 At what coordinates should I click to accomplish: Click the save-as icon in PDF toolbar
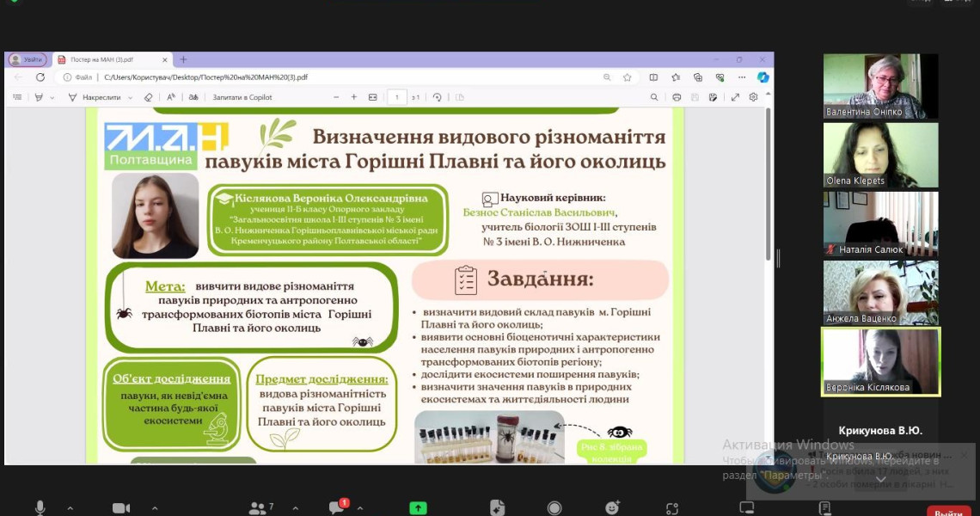coord(713,97)
